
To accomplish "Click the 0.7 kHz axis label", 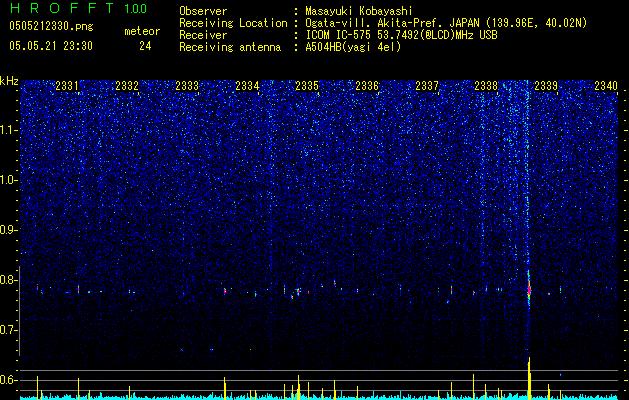I will [x=9, y=330].
